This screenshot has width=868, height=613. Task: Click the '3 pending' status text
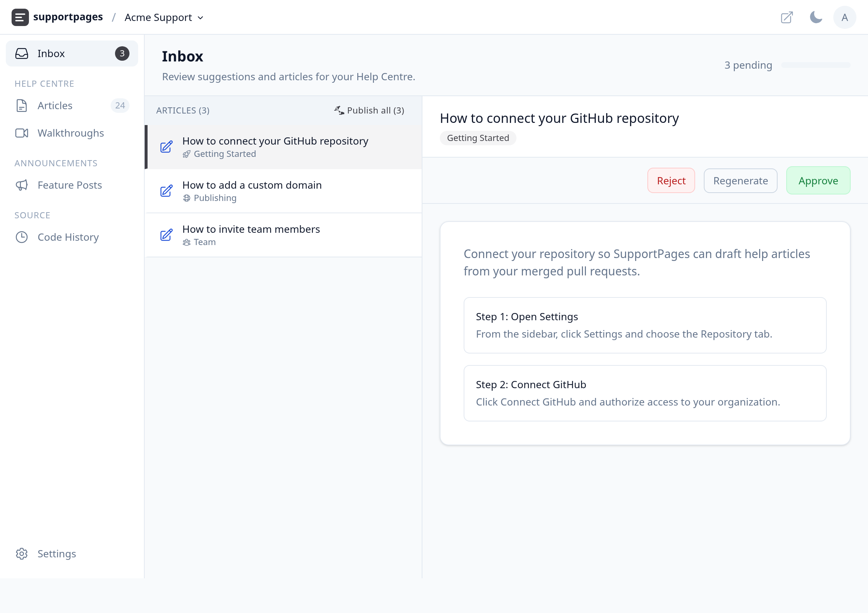[x=748, y=65]
